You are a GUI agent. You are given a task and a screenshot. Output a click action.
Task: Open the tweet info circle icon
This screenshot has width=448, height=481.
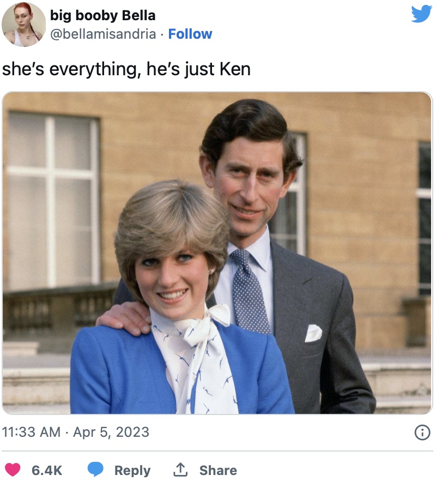coord(422,432)
